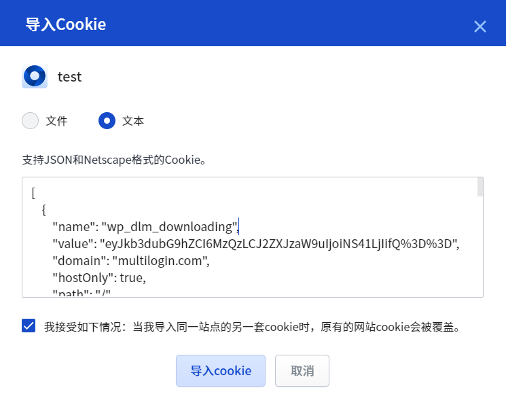This screenshot has width=506, height=420.
Task: Uncheck the cookie overwrite acceptance checkbox
Action: tap(29, 326)
